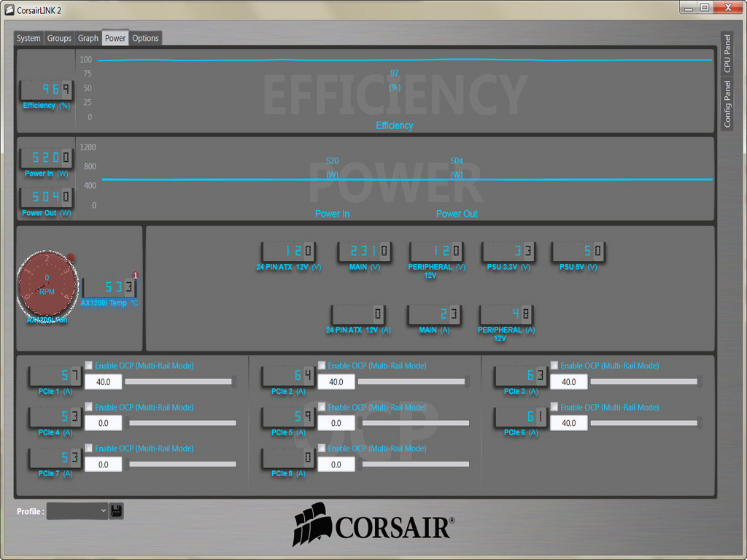Open the Graph tab
Screen dimensions: 747x560
point(88,38)
